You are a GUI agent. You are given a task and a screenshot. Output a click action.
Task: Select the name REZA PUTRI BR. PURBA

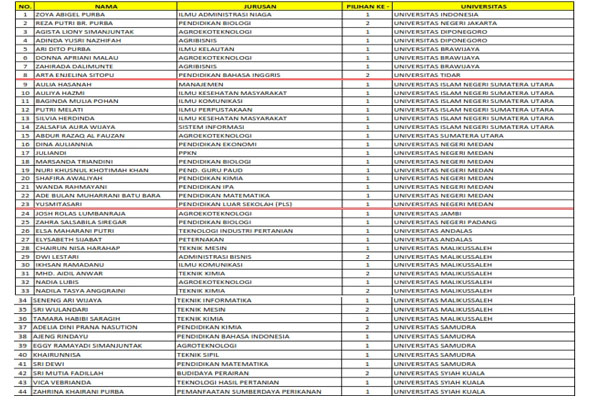coord(74,23)
